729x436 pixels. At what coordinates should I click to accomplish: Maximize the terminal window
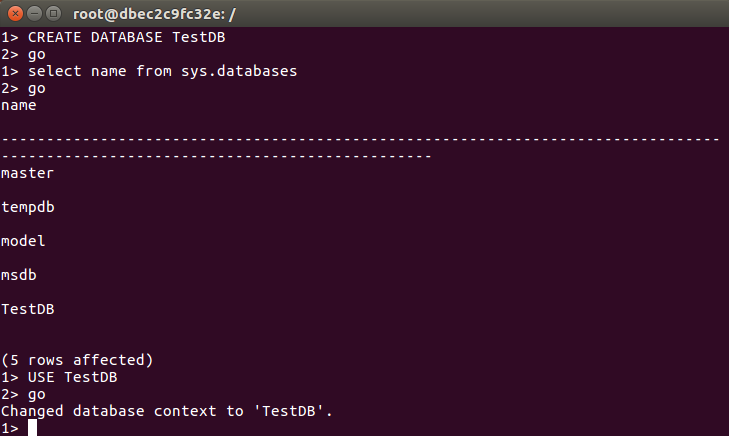pos(53,14)
